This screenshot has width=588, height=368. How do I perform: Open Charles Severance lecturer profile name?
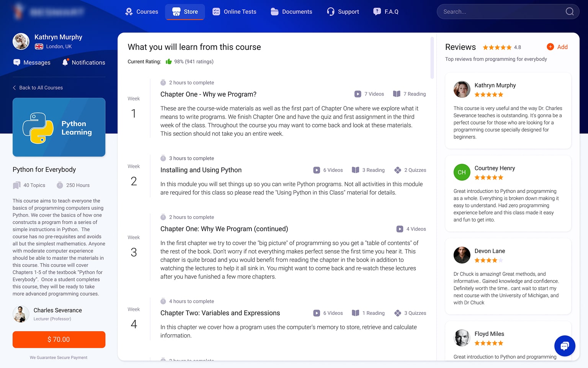coord(58,310)
